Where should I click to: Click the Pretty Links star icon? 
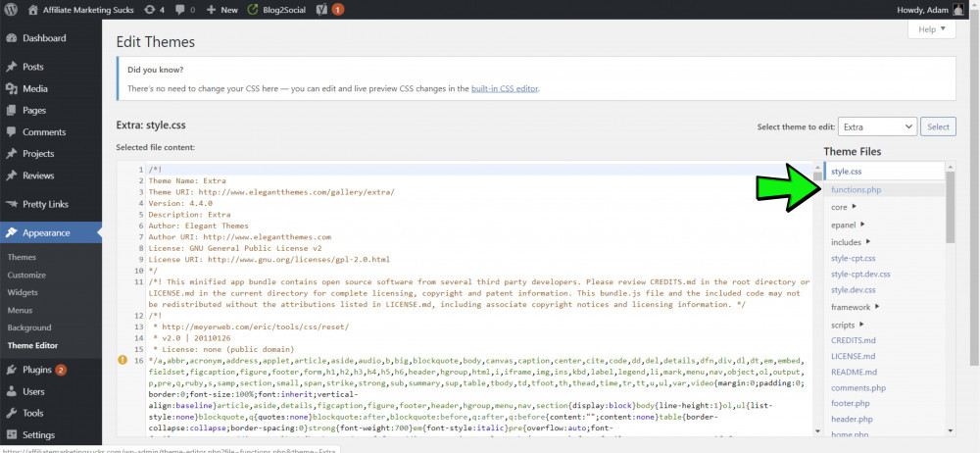click(11, 204)
